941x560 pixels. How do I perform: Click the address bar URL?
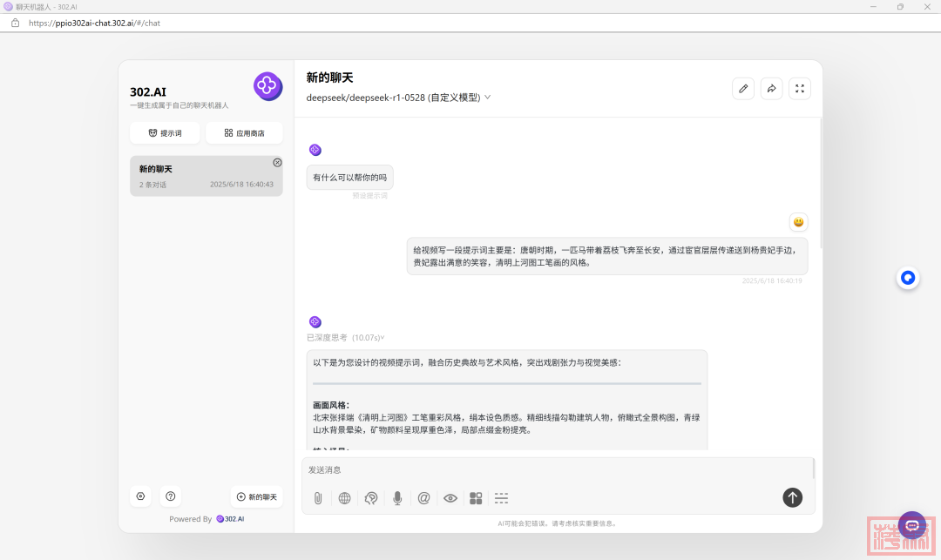[94, 24]
